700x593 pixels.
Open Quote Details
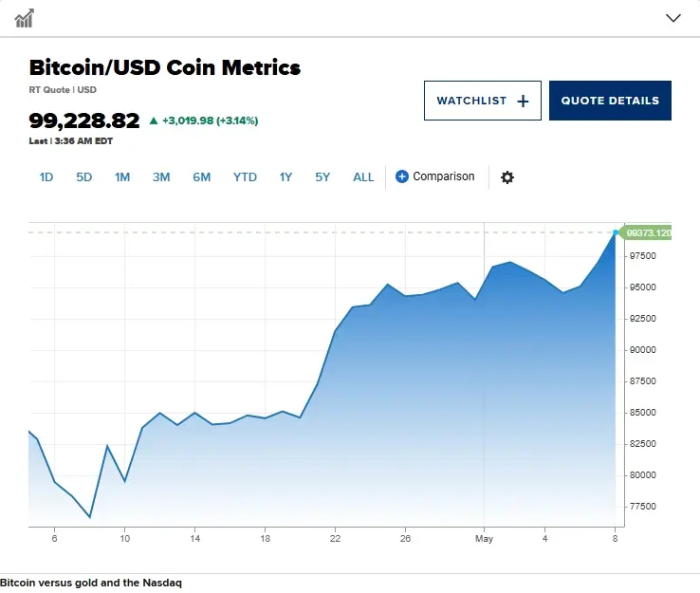point(610,101)
